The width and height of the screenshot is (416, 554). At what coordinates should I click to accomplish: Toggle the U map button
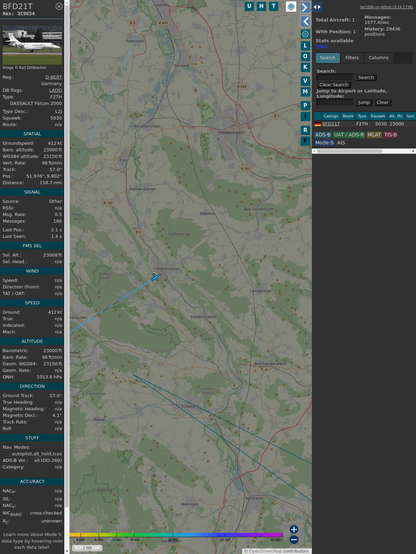click(x=249, y=6)
